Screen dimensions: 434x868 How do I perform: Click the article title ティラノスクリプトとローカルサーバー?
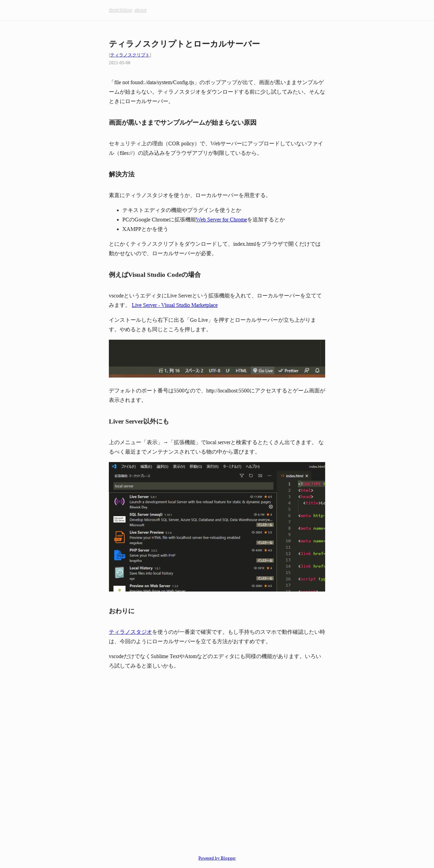pyautogui.click(x=184, y=44)
